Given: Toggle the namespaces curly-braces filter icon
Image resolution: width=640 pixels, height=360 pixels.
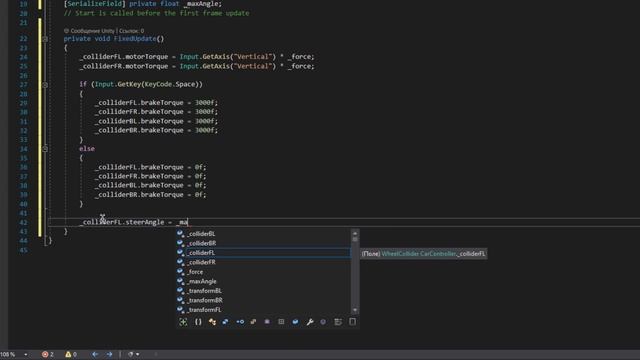Looking at the screenshot, I should [x=198, y=322].
